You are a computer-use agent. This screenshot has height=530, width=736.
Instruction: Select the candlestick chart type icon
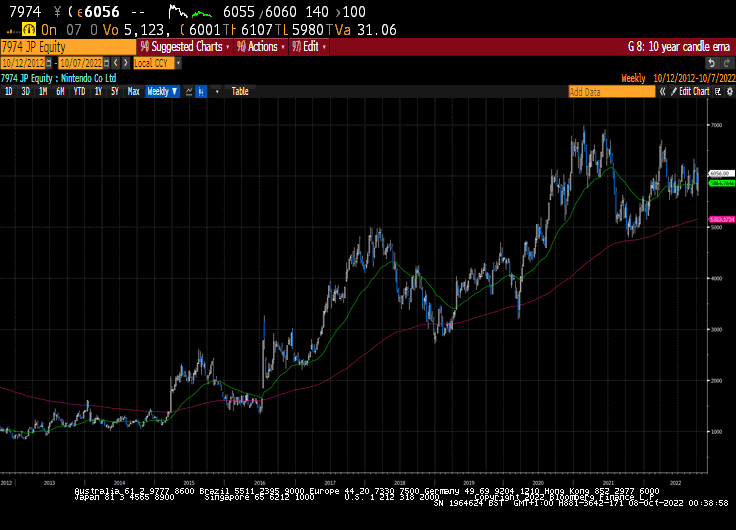point(201,92)
